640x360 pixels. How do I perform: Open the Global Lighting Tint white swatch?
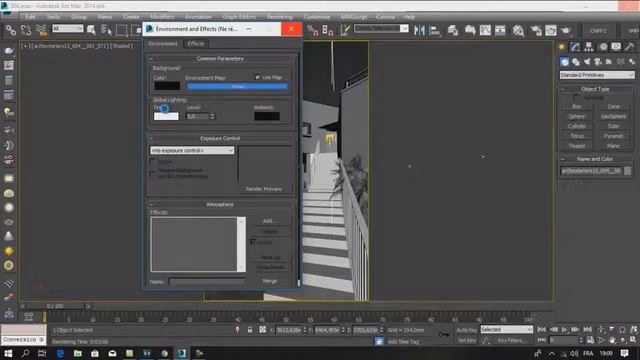pyautogui.click(x=166, y=116)
